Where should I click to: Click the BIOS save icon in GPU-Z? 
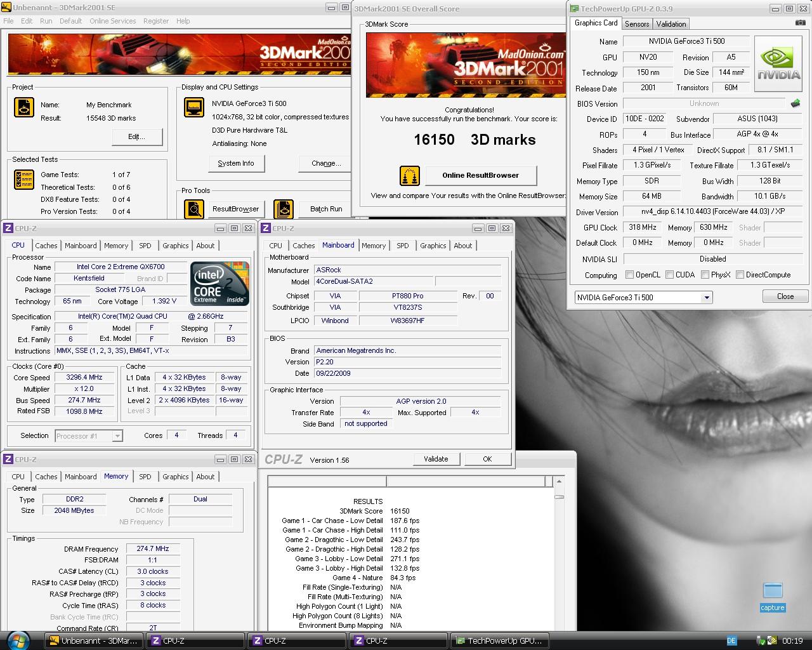tap(795, 103)
